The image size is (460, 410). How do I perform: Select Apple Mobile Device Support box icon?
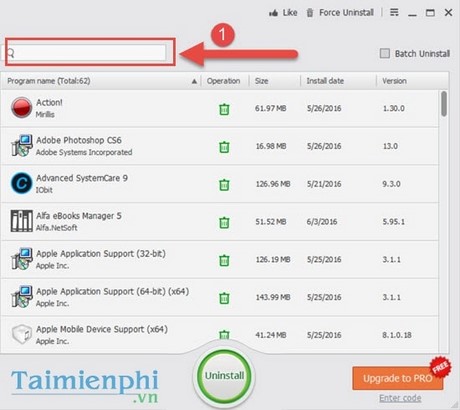[x=22, y=334]
